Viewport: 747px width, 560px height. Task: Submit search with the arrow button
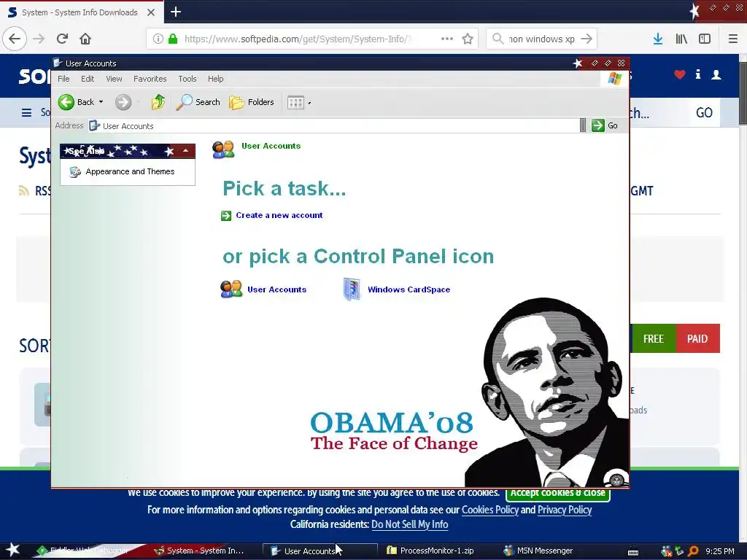[x=587, y=39]
